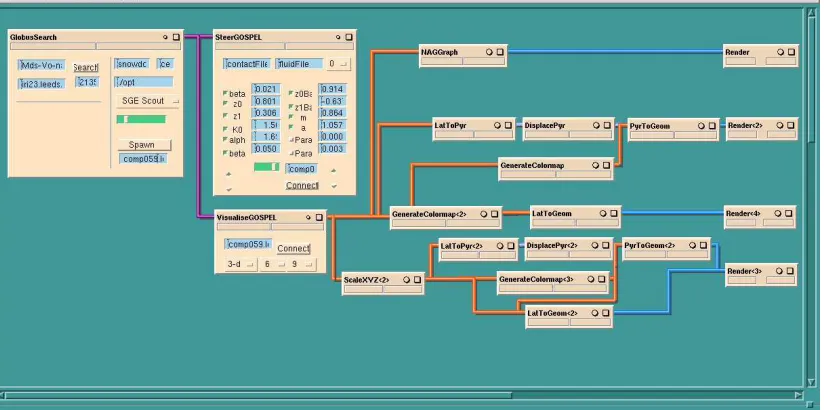The width and height of the screenshot is (824, 410).
Task: Open the SGE Scout dropdown
Action: click(148, 101)
